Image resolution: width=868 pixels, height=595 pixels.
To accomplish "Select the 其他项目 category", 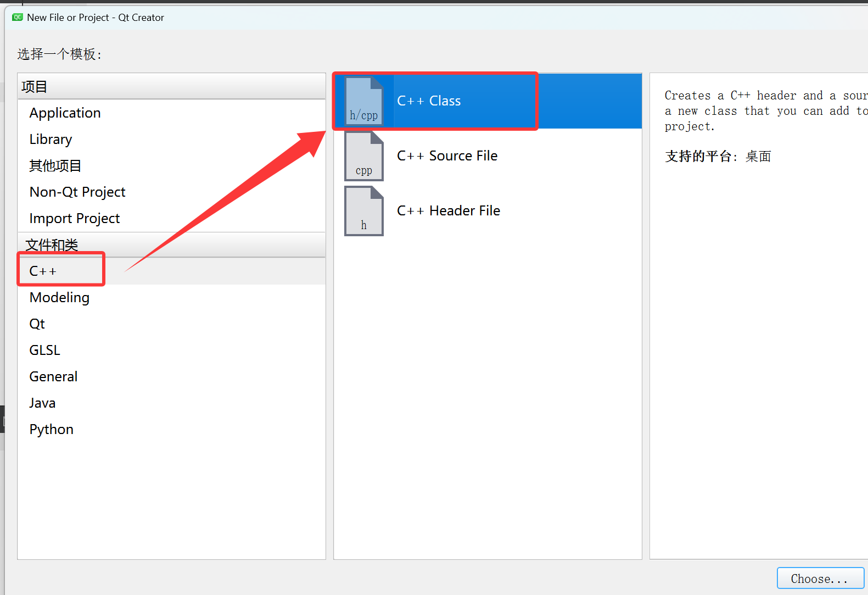I will point(172,166).
